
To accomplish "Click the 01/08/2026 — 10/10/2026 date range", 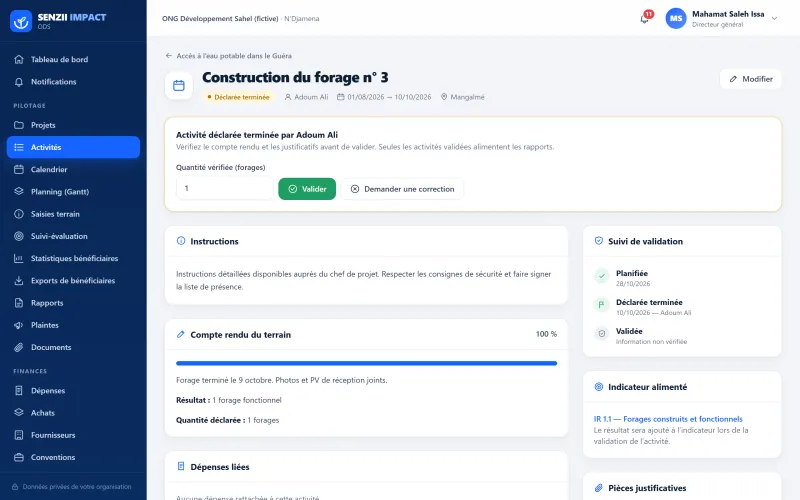I will click(x=384, y=97).
